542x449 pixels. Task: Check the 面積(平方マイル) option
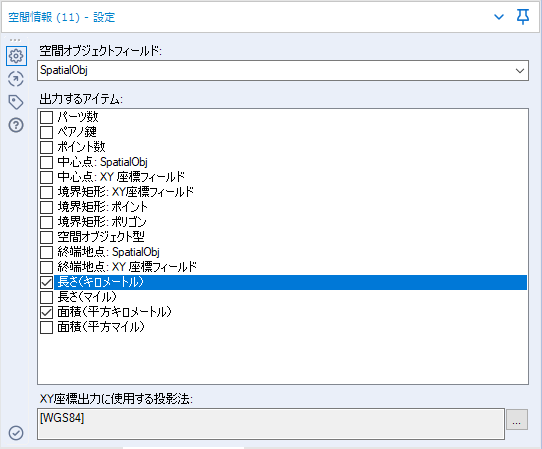(46, 327)
